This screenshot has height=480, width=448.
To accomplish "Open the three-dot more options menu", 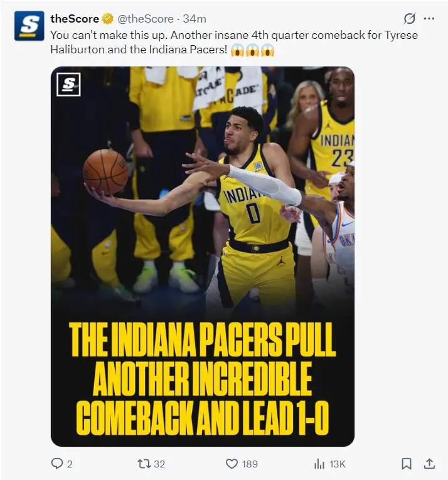I will (429, 18).
